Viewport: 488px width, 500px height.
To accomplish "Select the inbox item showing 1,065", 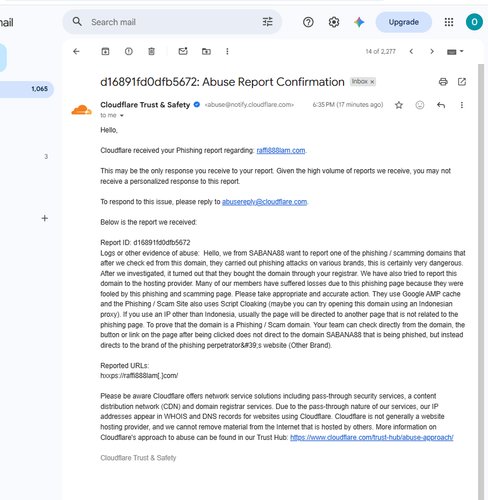I will [27, 89].
